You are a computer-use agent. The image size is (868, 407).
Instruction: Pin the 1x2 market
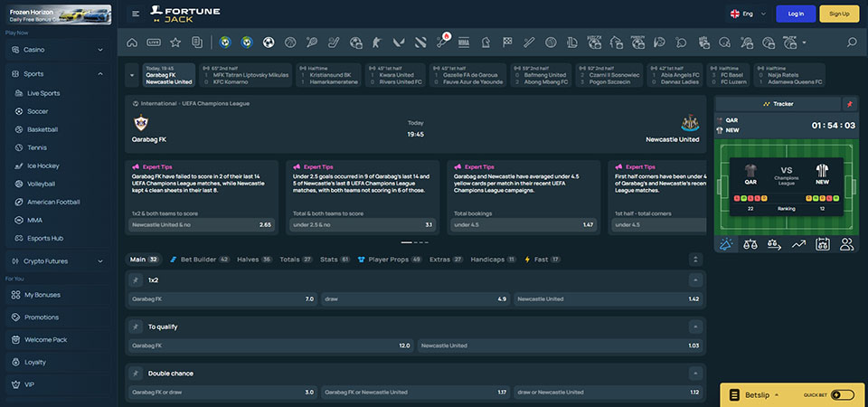click(x=135, y=280)
